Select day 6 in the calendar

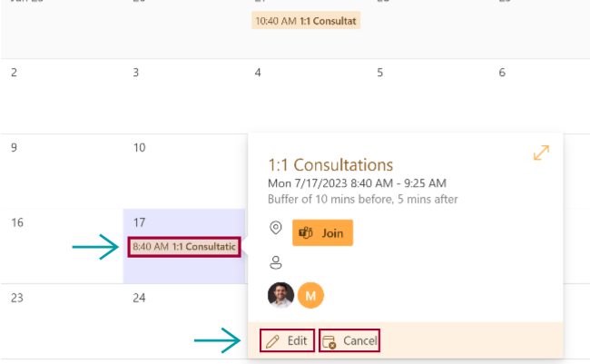[502, 73]
